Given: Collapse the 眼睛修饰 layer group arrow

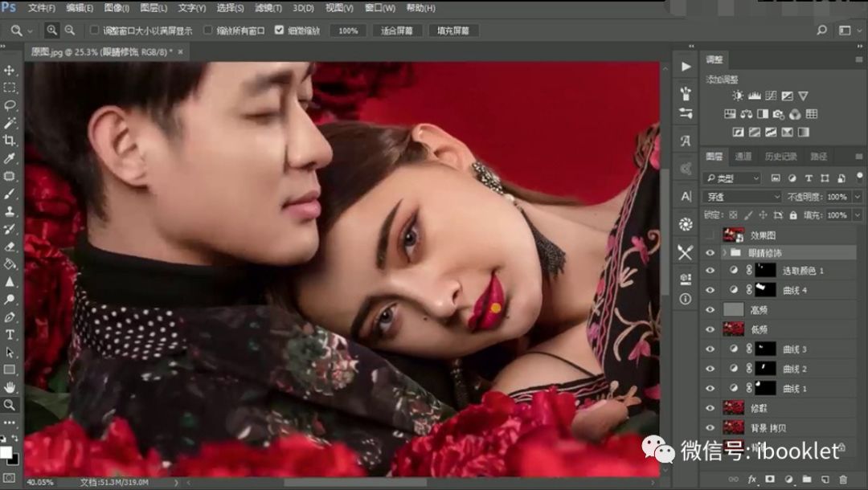Looking at the screenshot, I should (x=724, y=252).
